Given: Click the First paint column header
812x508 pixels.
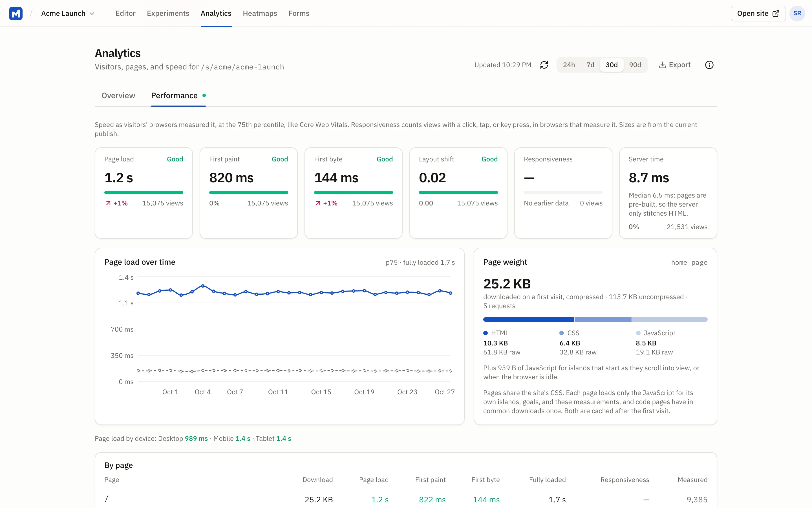Looking at the screenshot, I should [430, 480].
